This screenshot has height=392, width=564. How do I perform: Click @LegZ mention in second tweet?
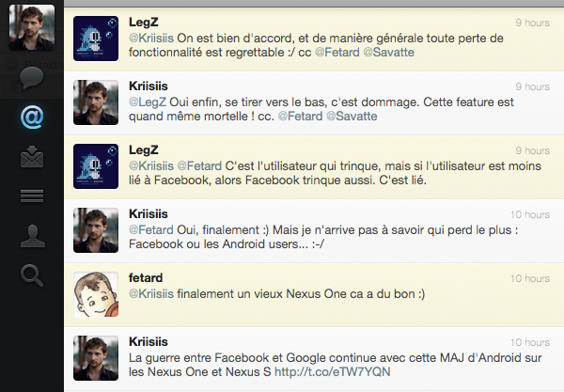146,102
